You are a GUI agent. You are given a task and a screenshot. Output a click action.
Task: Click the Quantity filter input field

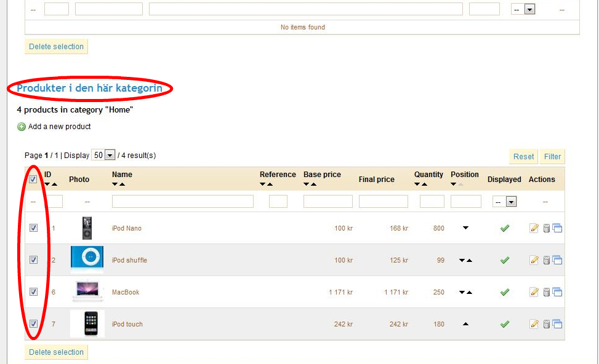click(x=432, y=202)
